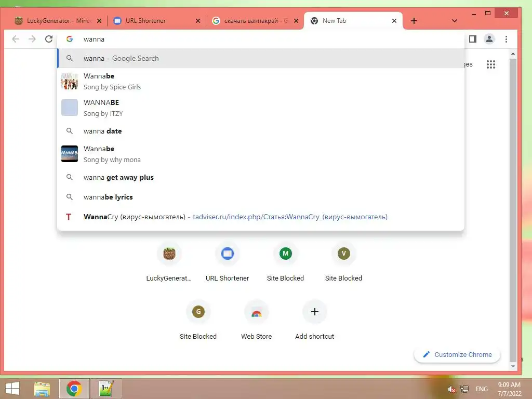
Task: Select wanna get away plus suggestion
Action: (x=261, y=178)
